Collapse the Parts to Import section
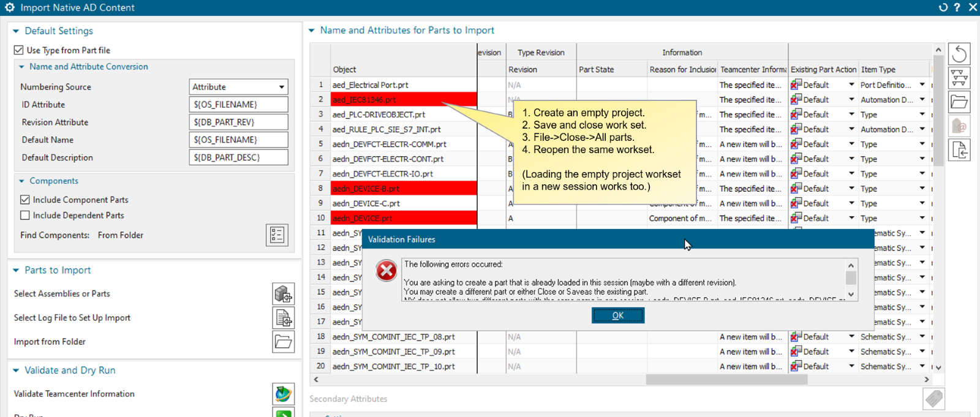980x417 pixels. pos(17,271)
